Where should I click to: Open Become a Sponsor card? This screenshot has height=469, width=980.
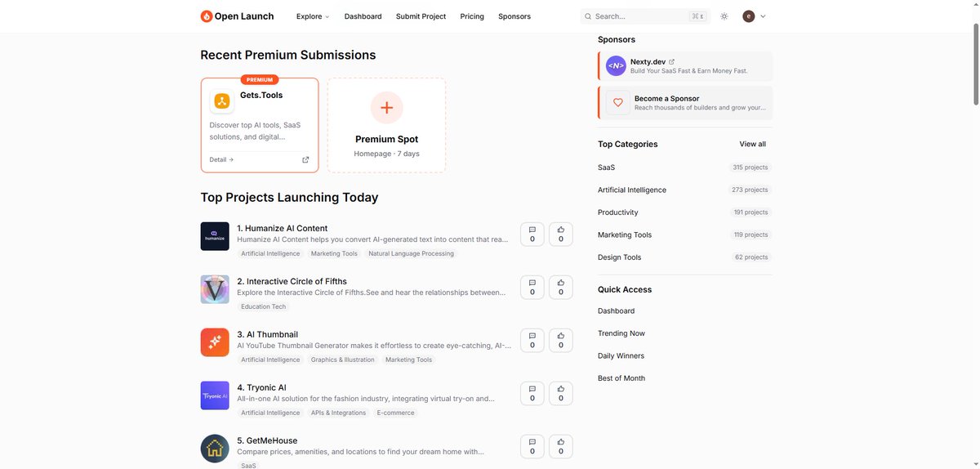coord(685,102)
